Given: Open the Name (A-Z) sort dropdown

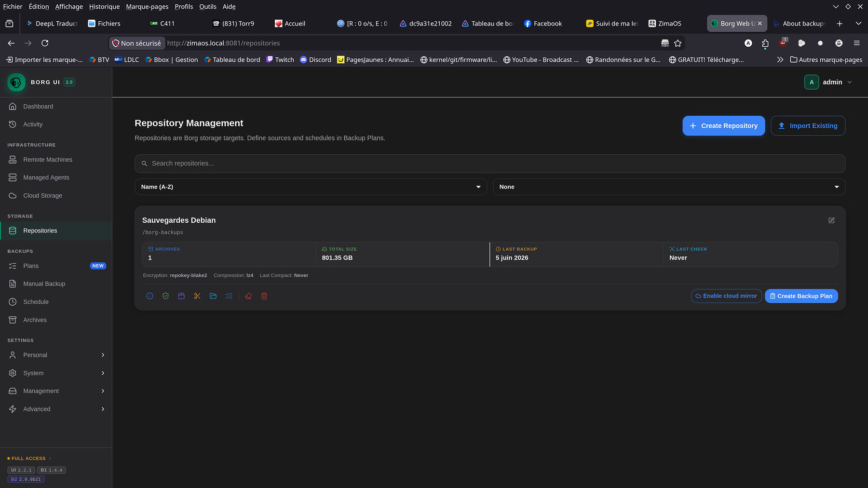Looking at the screenshot, I should point(311,187).
